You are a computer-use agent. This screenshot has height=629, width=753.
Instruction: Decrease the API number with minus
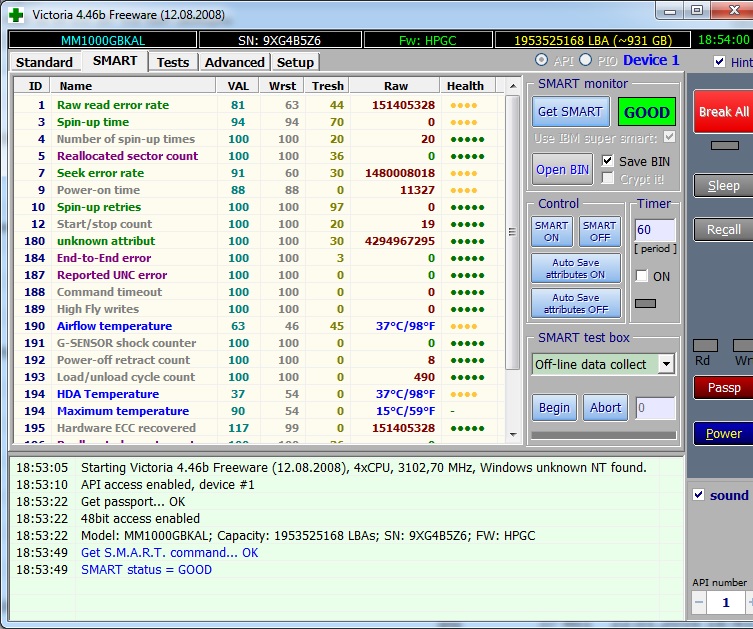[699, 602]
